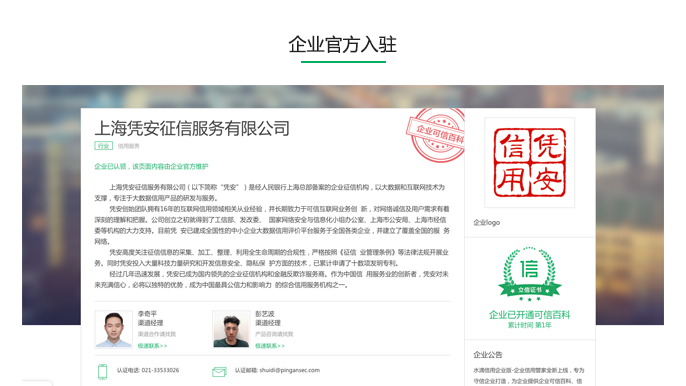Open the red 凭安信用 seal logo

pos(529,162)
